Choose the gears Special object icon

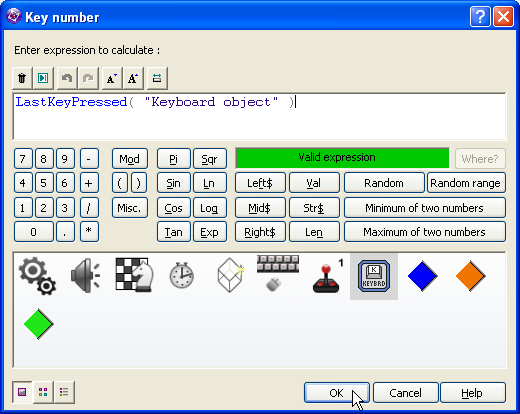[x=38, y=276]
